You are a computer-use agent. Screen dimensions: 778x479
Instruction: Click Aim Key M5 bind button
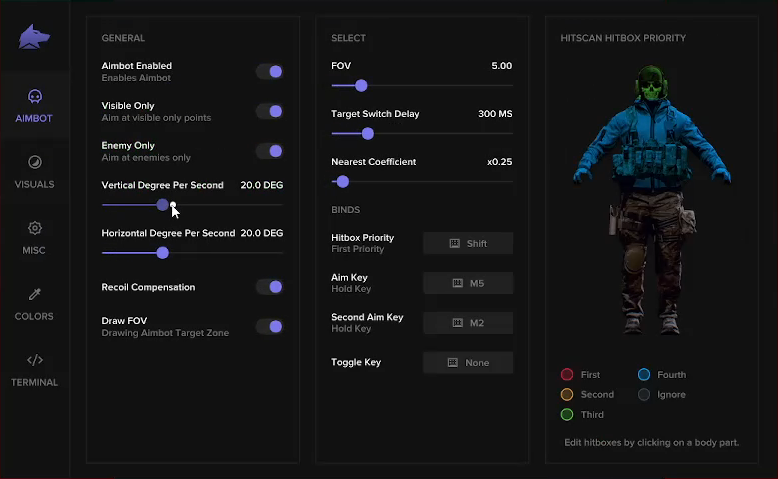(468, 283)
